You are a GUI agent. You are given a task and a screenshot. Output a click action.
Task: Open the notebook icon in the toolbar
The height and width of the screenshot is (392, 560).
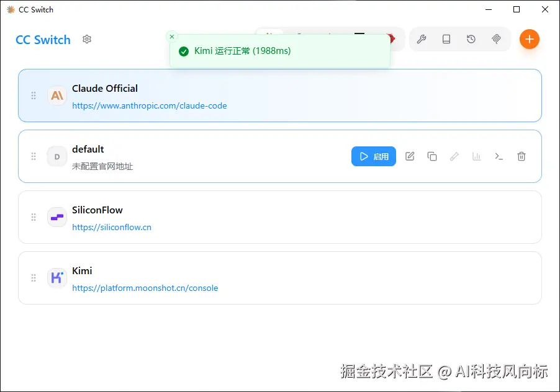coord(446,38)
